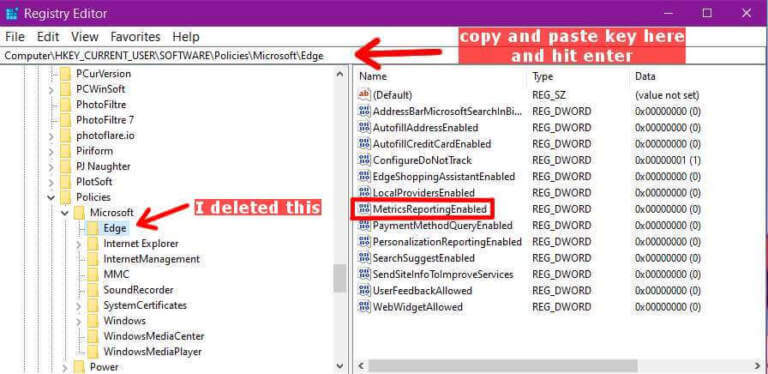Collapse the Microsoft key under Policies
Screen dimensions: 768x374
click(65, 213)
